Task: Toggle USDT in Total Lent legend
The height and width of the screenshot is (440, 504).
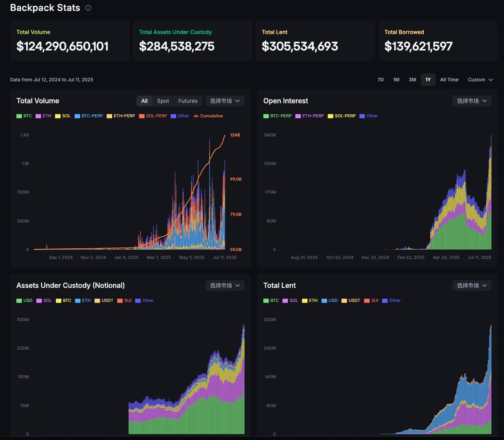Action: coord(351,300)
